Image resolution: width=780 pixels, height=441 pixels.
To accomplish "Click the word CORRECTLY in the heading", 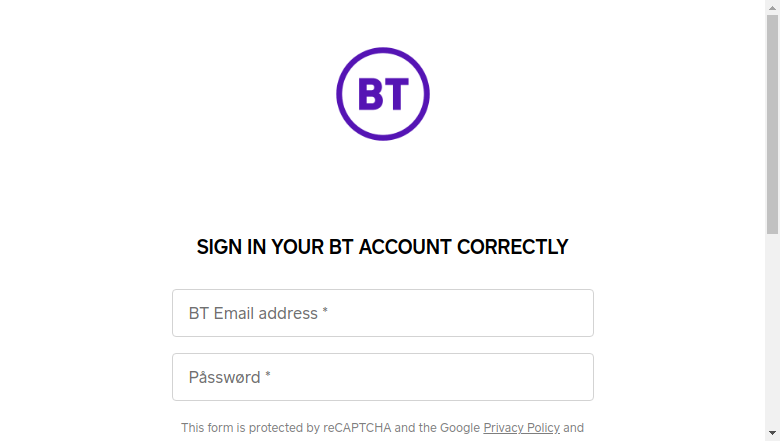I will tap(512, 247).
